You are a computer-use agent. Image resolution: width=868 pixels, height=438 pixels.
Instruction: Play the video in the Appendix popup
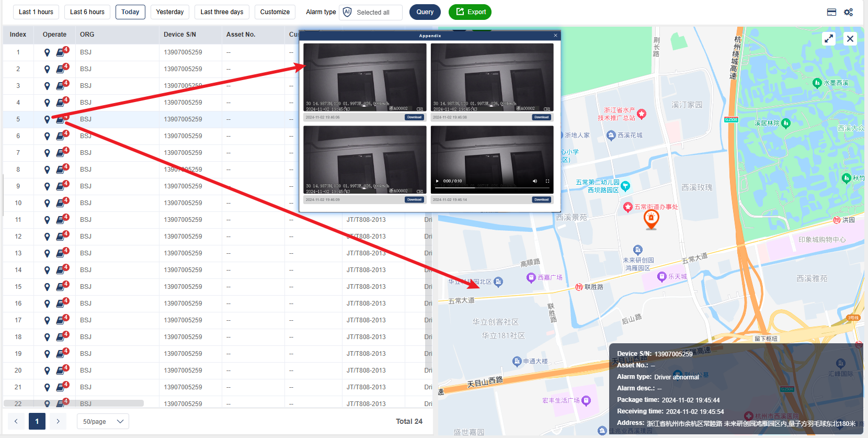437,181
